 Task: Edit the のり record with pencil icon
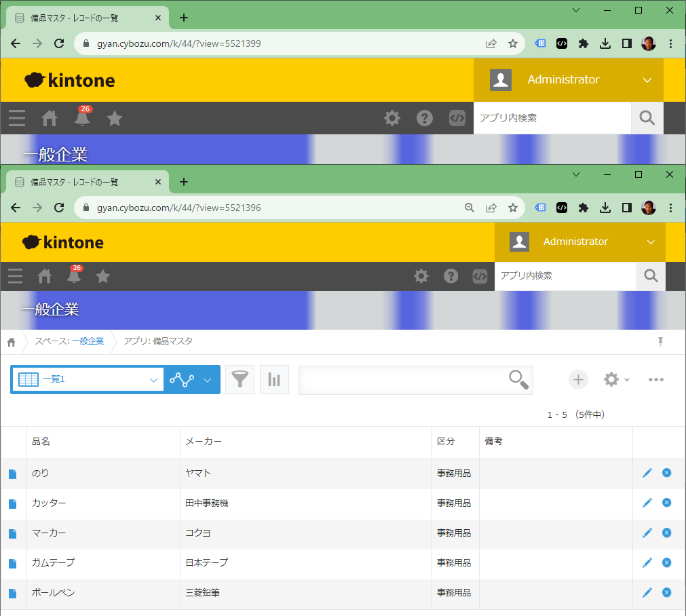click(x=647, y=473)
